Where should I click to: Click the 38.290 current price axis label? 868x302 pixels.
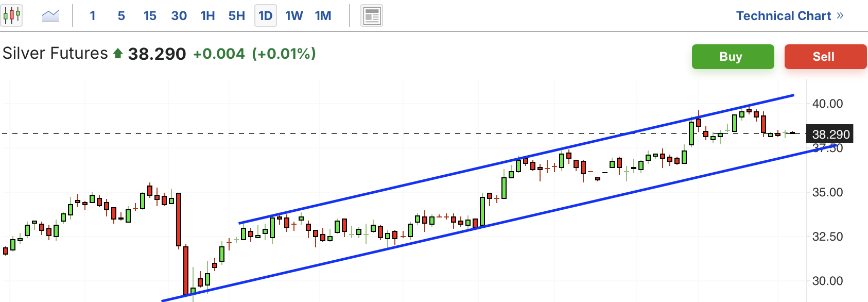830,134
